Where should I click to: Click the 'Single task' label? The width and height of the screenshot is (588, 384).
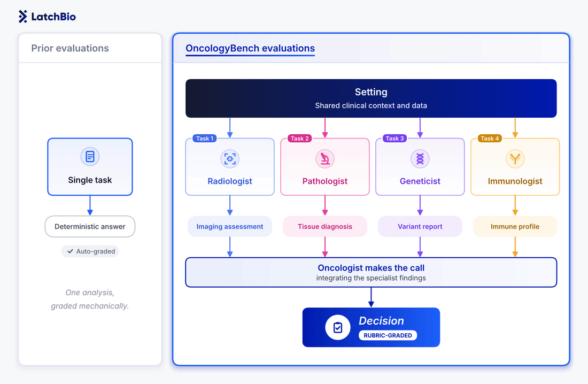coord(90,180)
